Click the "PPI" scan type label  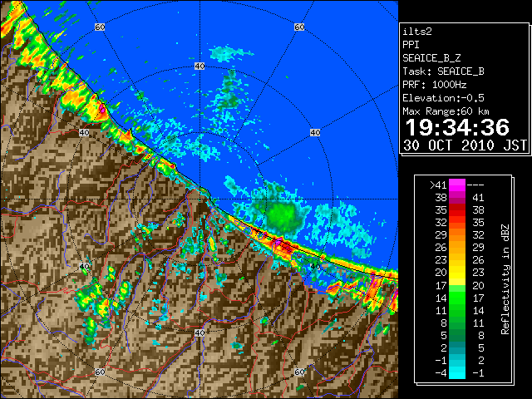(411, 45)
